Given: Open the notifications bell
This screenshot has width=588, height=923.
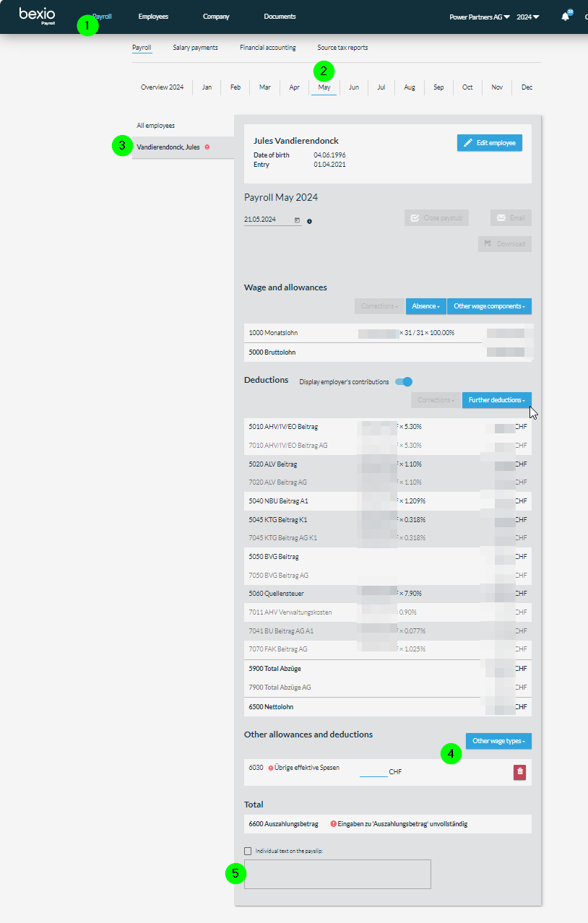Looking at the screenshot, I should click(x=566, y=16).
